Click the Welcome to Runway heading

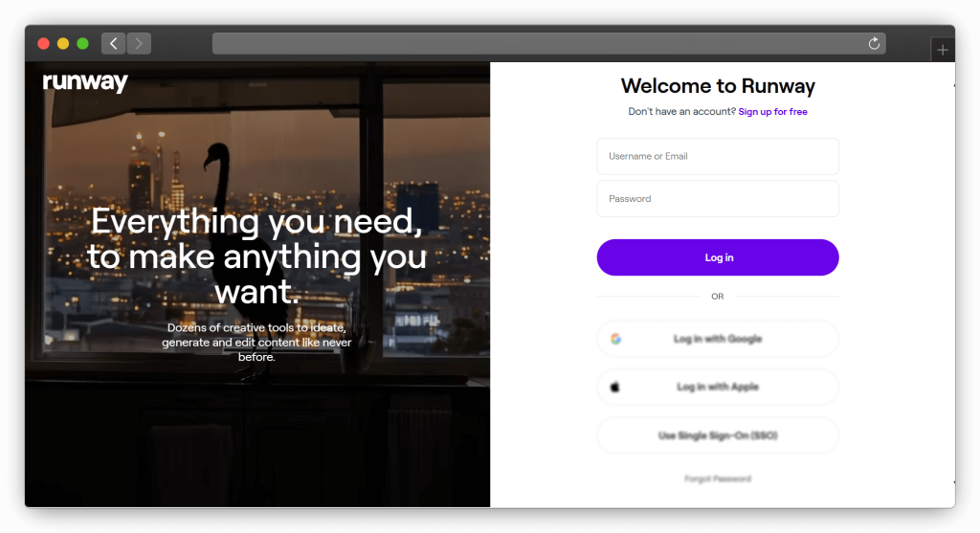pyautogui.click(x=717, y=86)
